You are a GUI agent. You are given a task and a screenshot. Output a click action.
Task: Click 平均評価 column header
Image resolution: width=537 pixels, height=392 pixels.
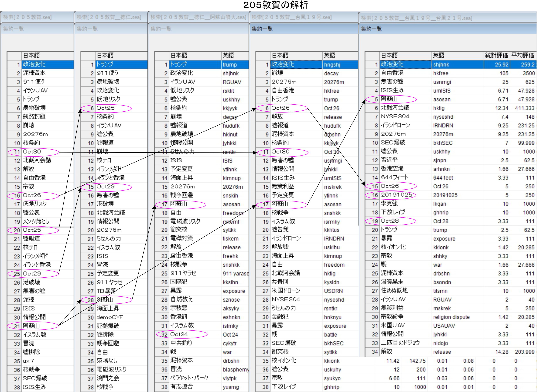click(x=523, y=55)
